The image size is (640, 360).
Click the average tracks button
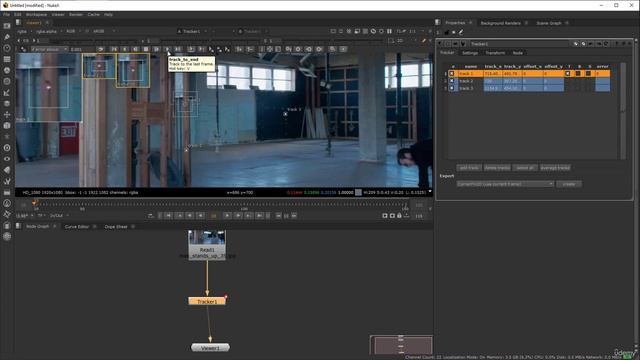tap(555, 168)
